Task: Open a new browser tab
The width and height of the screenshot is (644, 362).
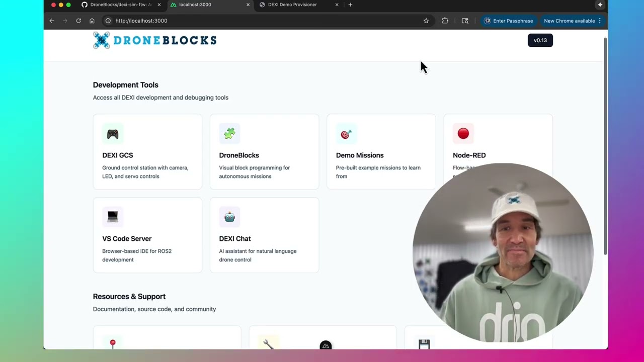Action: pos(350,5)
